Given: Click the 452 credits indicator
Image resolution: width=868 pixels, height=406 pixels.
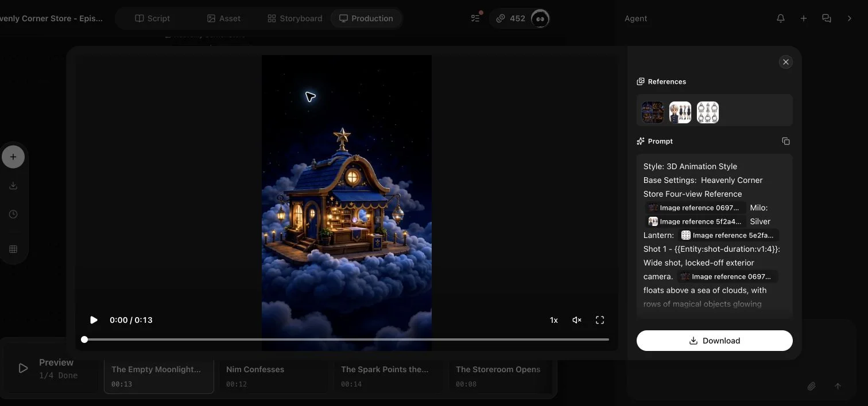Looking at the screenshot, I should click(511, 18).
